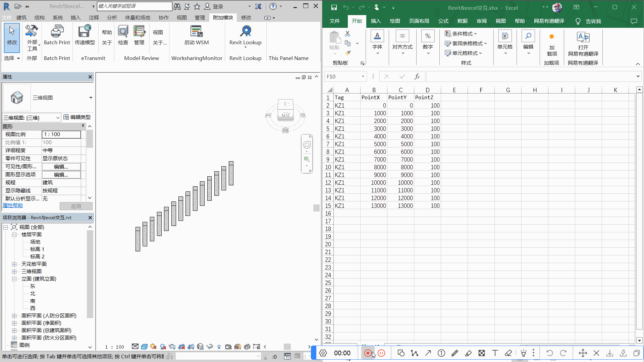Open the 条件格式 dropdown in Excel
The image size is (644, 362).
[x=461, y=34]
